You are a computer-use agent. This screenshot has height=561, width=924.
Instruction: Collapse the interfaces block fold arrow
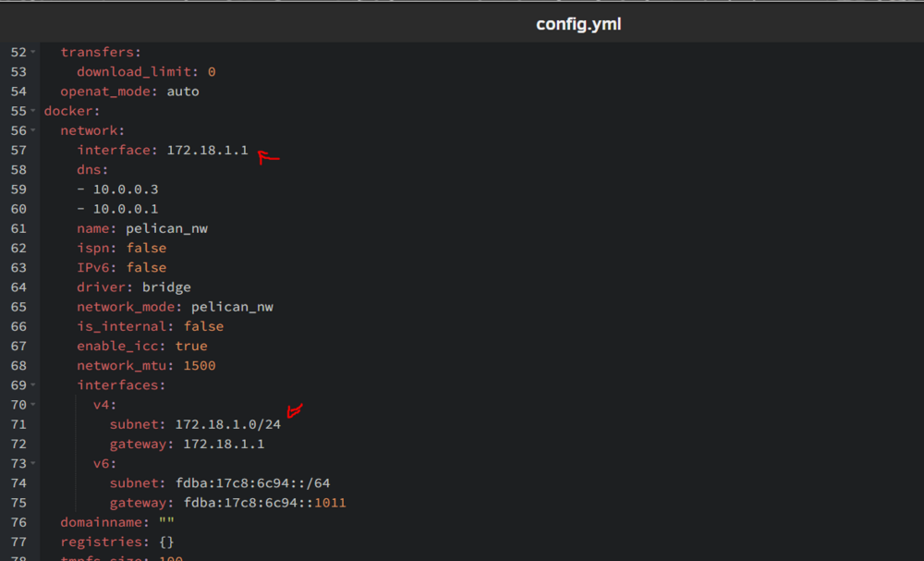[33, 384]
